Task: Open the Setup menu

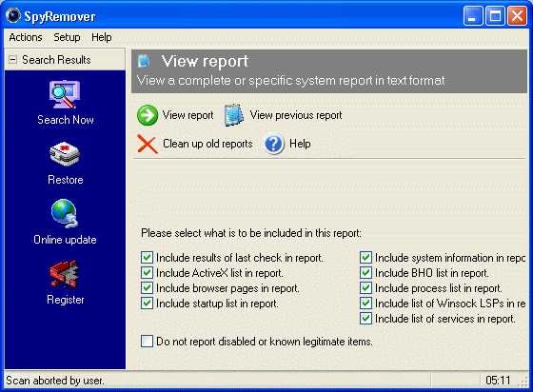Action: (x=67, y=37)
